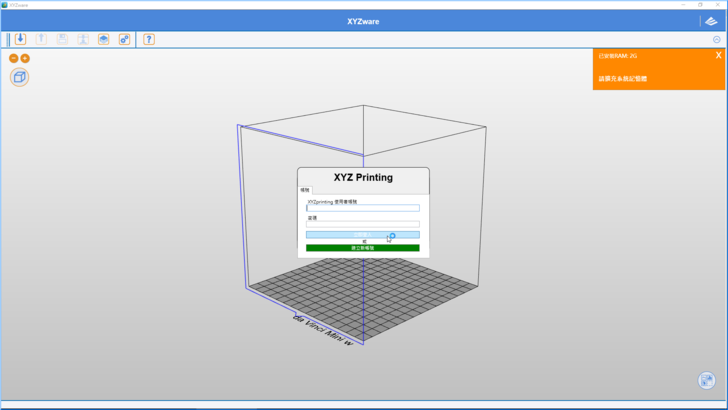Click the XYZprinting logo icon in header
Image resolution: width=728 pixels, height=410 pixels.
coord(711,21)
